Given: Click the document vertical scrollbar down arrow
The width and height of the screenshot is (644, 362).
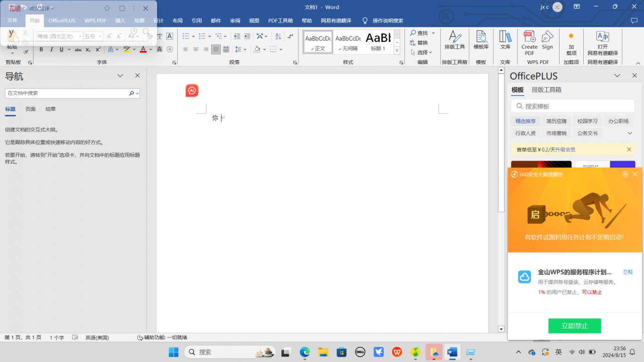Looking at the screenshot, I should [x=501, y=329].
